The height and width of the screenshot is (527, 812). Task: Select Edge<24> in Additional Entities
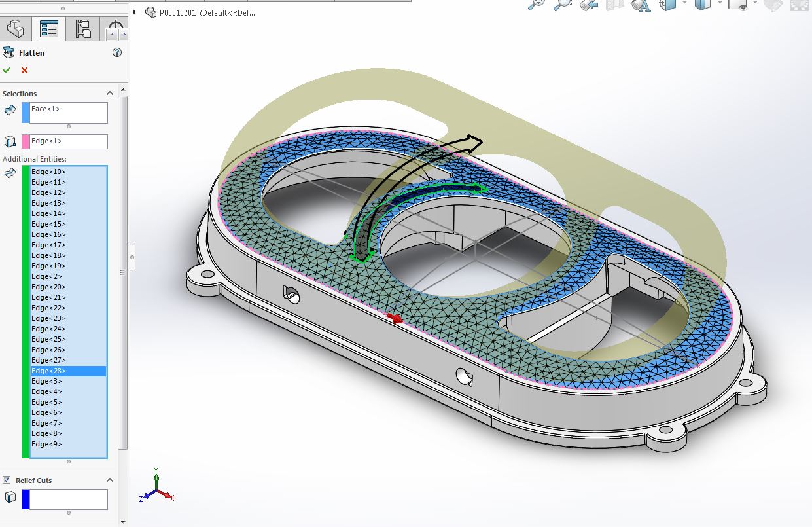click(x=69, y=329)
